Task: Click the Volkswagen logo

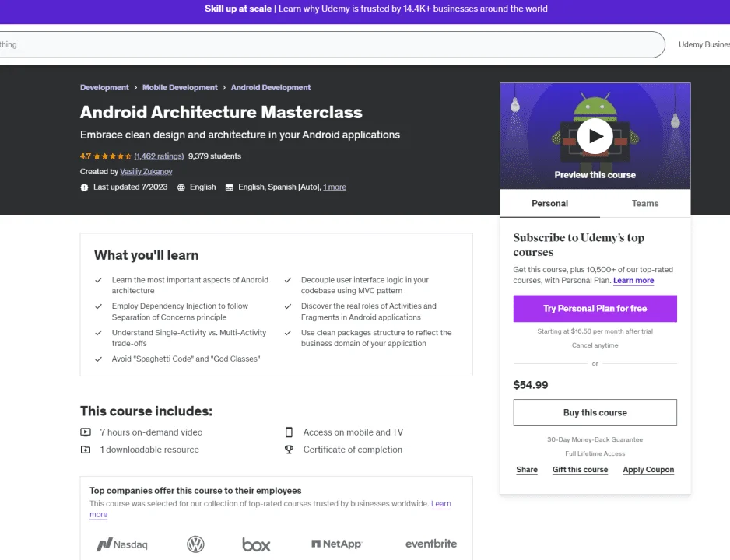Action: 195,544
